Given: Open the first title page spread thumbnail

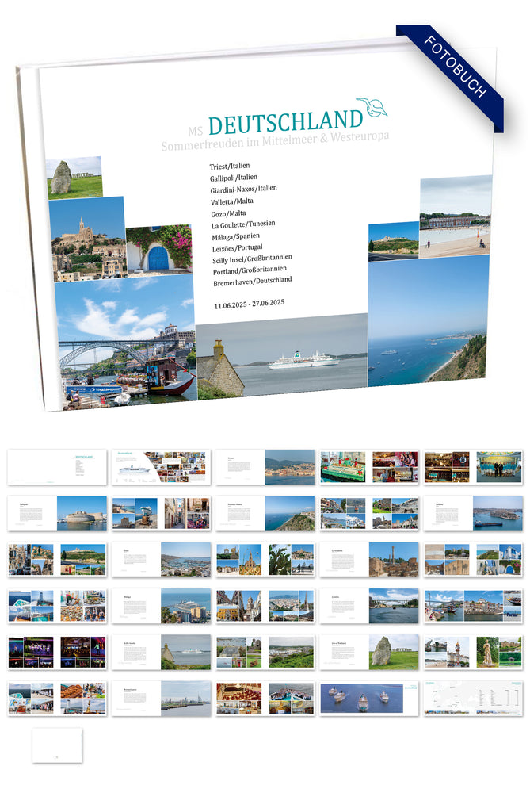Looking at the screenshot, I should [x=57, y=467].
